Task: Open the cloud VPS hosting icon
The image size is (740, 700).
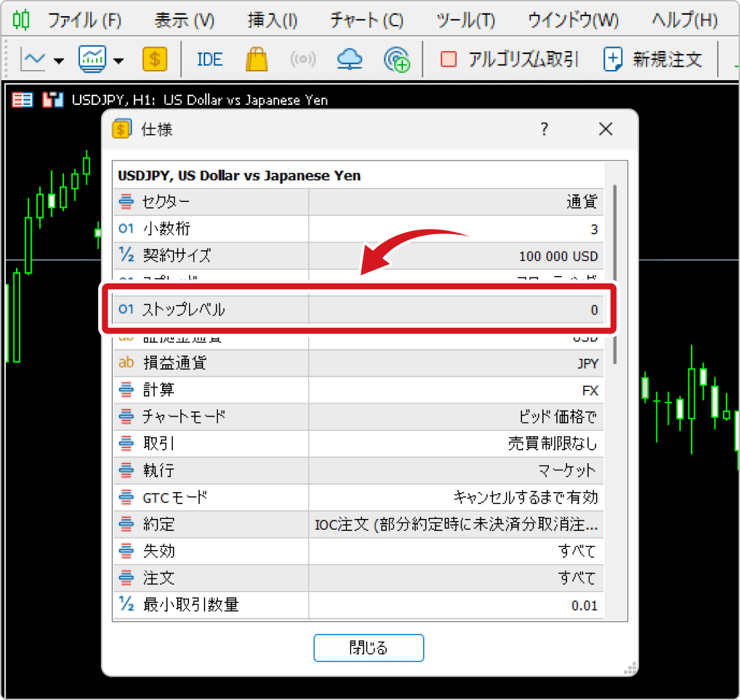Action: (349, 60)
